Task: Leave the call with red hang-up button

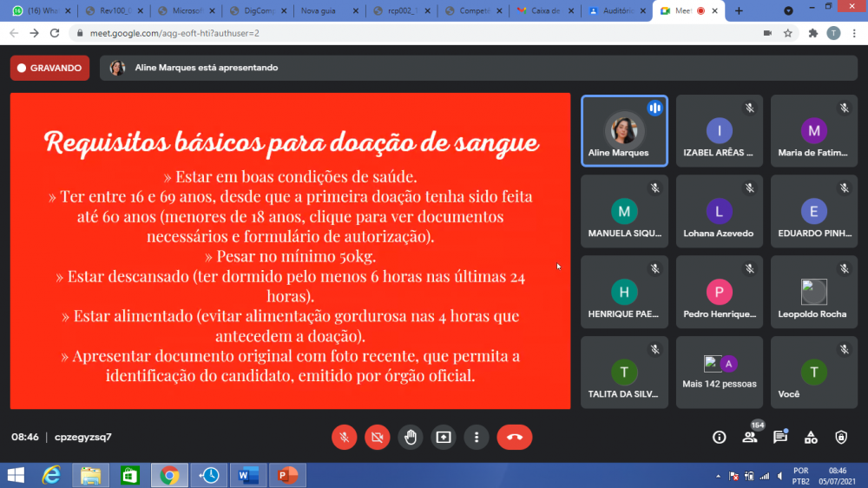Action: [x=514, y=437]
